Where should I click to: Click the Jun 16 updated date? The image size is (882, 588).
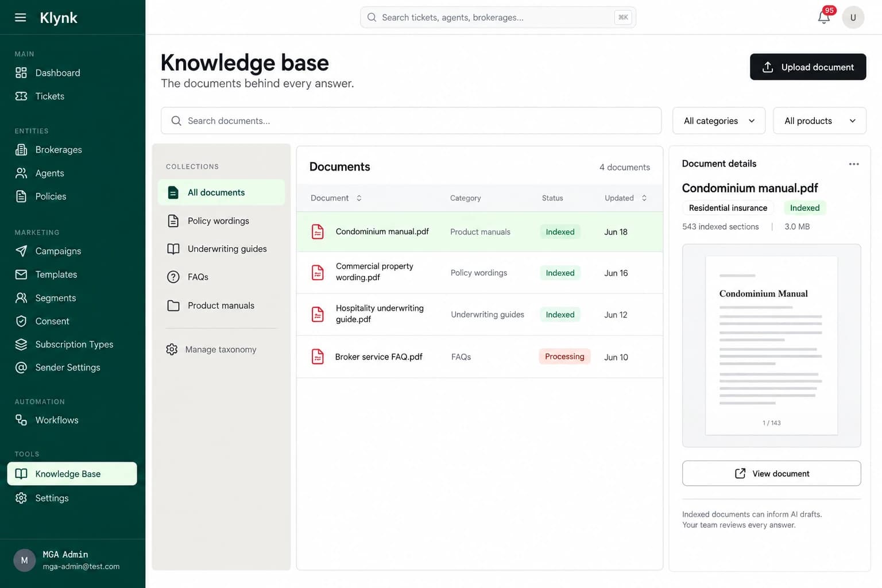[616, 273]
